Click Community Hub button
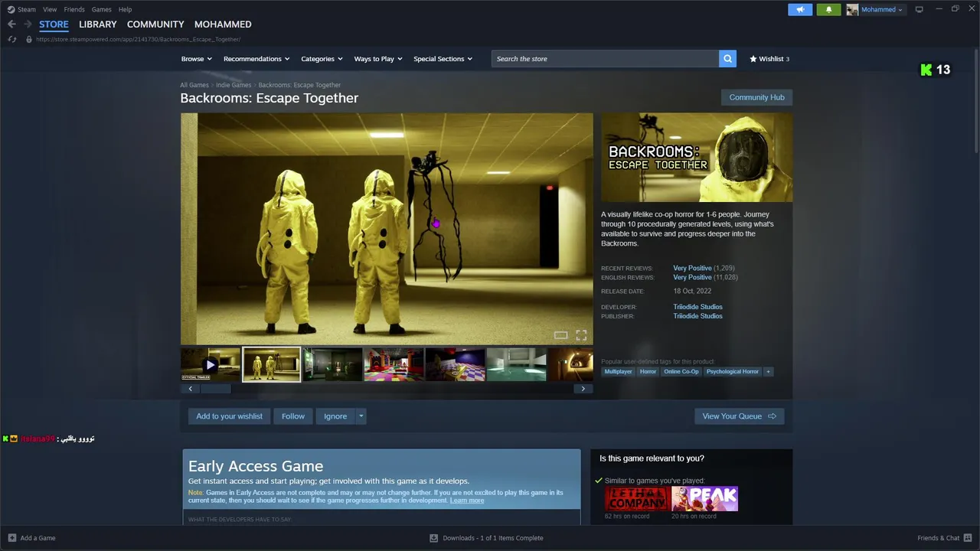This screenshot has height=551, width=980. coord(756,97)
